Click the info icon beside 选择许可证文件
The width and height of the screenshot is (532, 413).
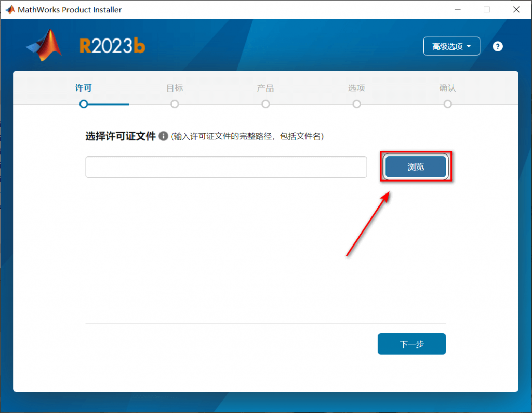164,136
